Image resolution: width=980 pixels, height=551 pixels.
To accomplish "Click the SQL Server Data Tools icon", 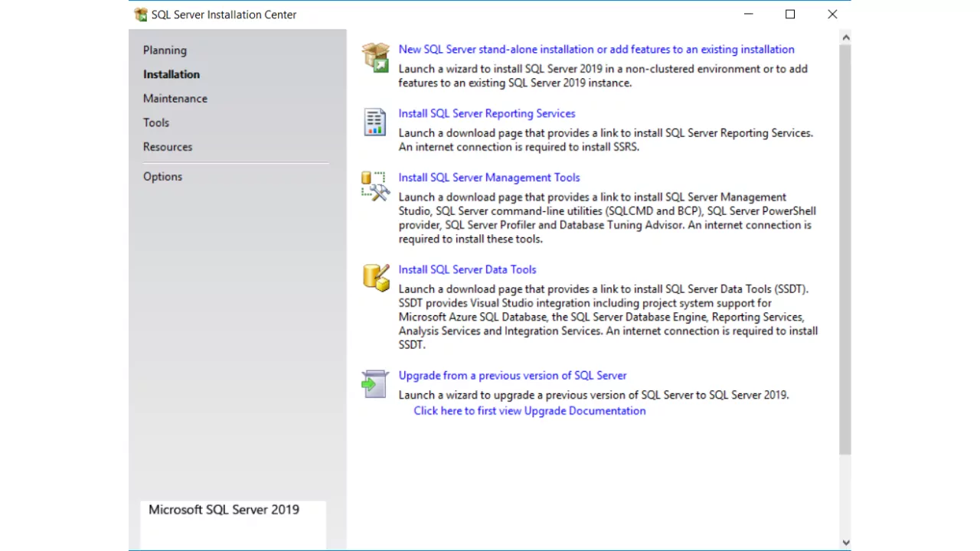I will [376, 277].
